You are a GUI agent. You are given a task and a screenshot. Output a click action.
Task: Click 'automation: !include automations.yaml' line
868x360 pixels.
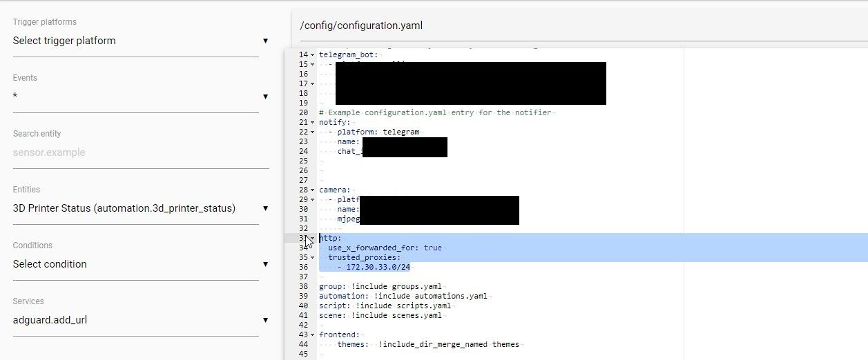coord(403,296)
